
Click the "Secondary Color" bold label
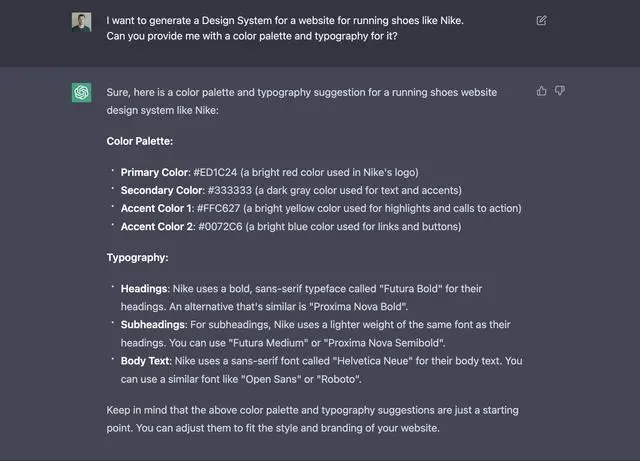[x=162, y=190]
